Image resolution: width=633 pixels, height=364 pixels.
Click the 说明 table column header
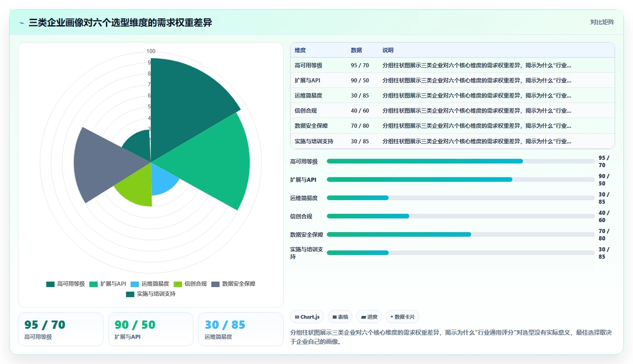(388, 50)
